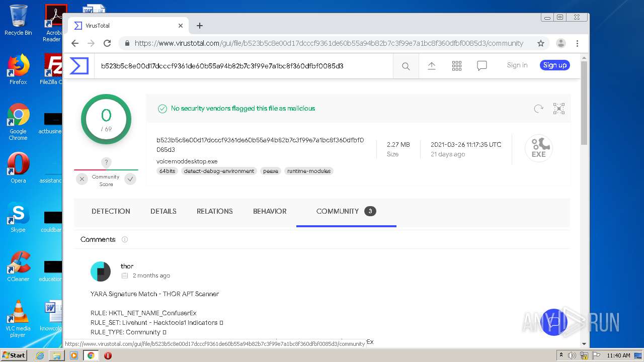The height and width of the screenshot is (362, 644).
Task: Open the Firefox desktop icon
Action: (x=18, y=69)
